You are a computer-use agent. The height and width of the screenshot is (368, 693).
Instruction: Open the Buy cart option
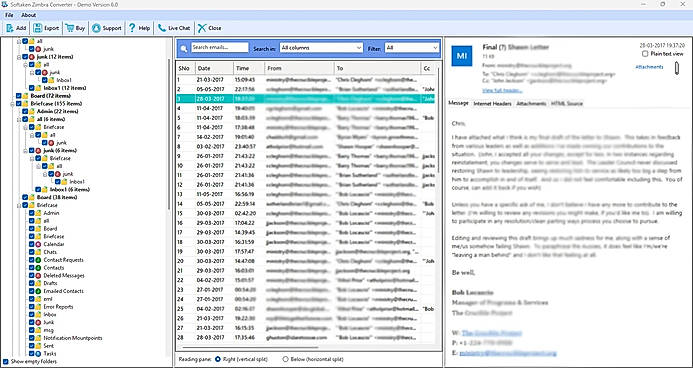(76, 28)
